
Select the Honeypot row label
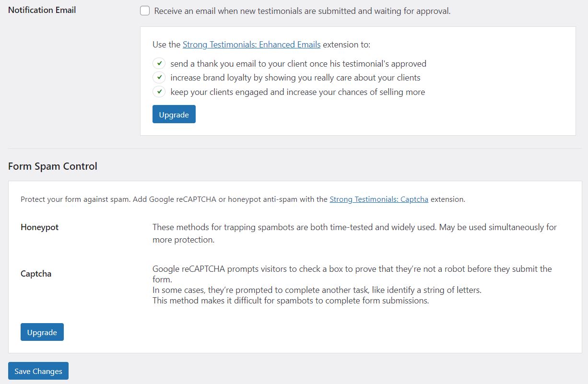pyautogui.click(x=39, y=227)
